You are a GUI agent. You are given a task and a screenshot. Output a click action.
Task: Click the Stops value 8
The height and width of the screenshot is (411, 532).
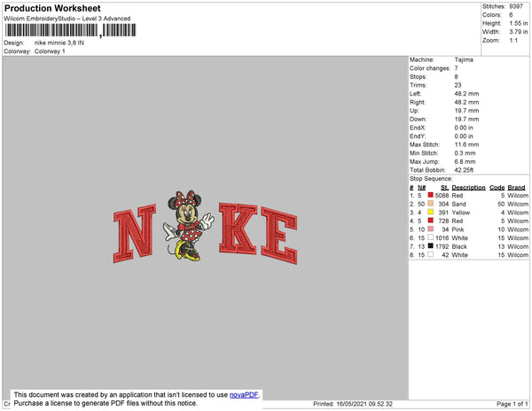click(x=457, y=76)
